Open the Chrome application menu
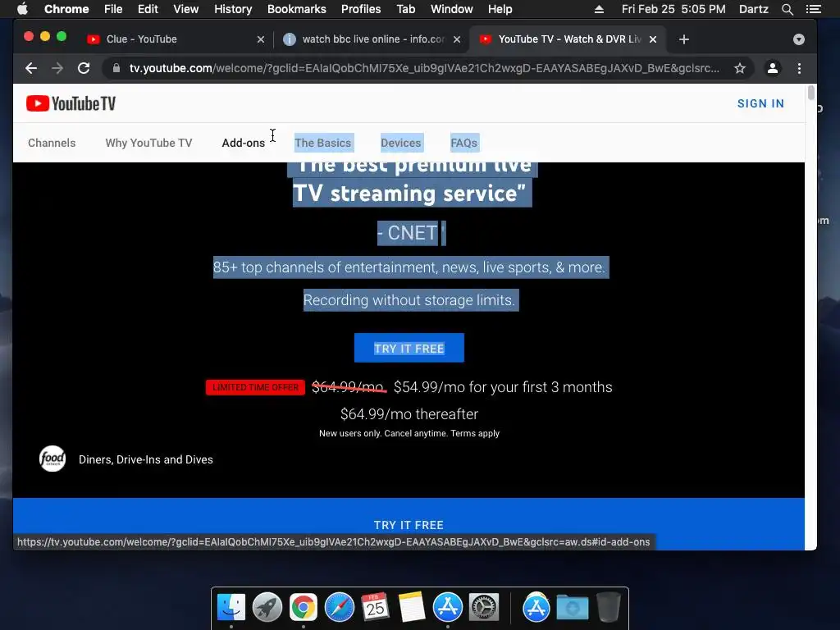Screen dimensions: 840x630 click(x=66, y=9)
